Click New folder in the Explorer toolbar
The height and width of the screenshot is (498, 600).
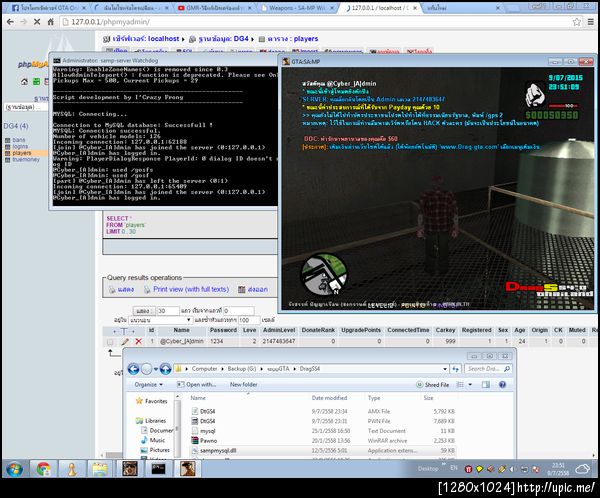click(243, 384)
